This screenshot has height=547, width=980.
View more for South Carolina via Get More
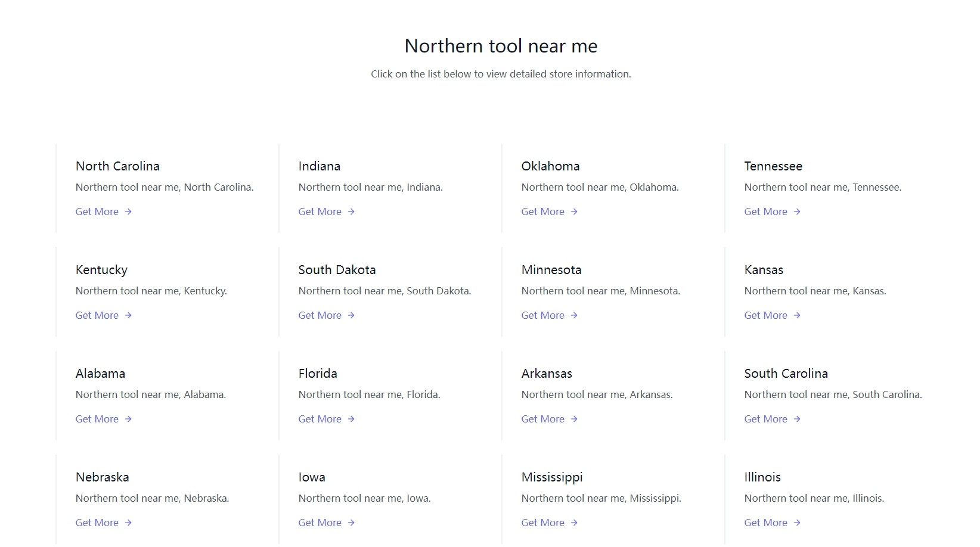(x=773, y=419)
